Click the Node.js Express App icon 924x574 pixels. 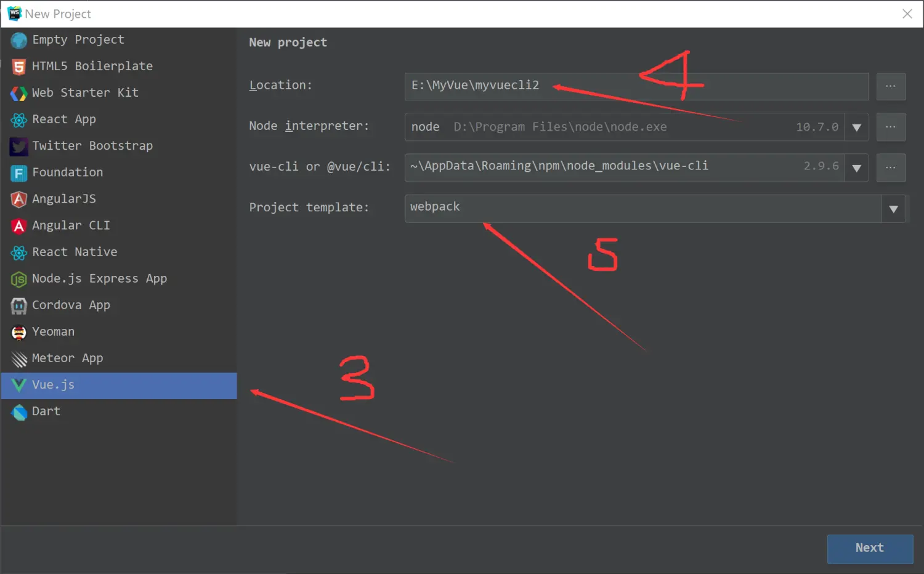[19, 279]
